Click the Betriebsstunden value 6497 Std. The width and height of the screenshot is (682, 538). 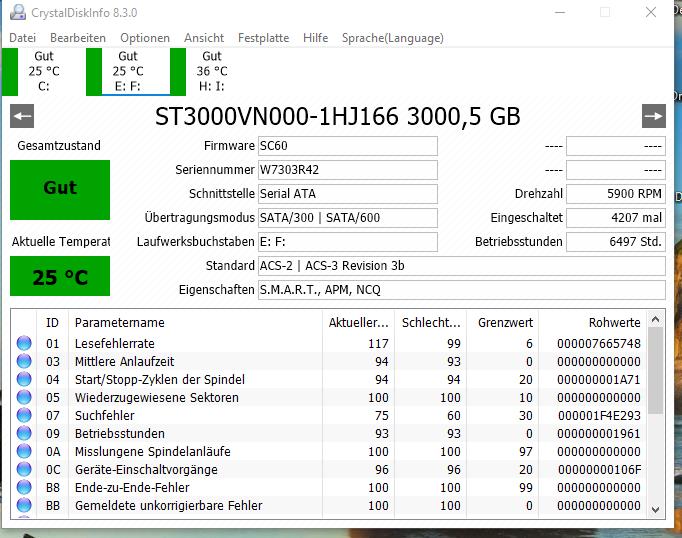[x=616, y=241]
